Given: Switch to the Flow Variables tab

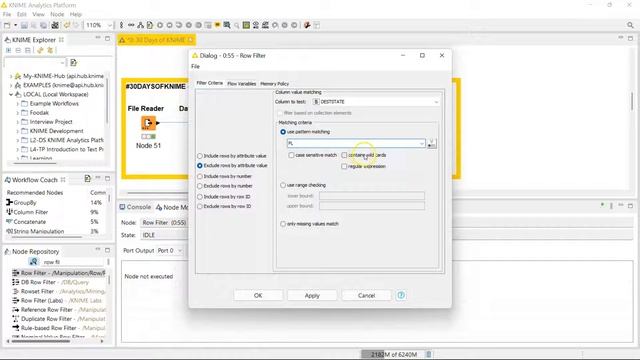Looking at the screenshot, I should pos(241,84).
